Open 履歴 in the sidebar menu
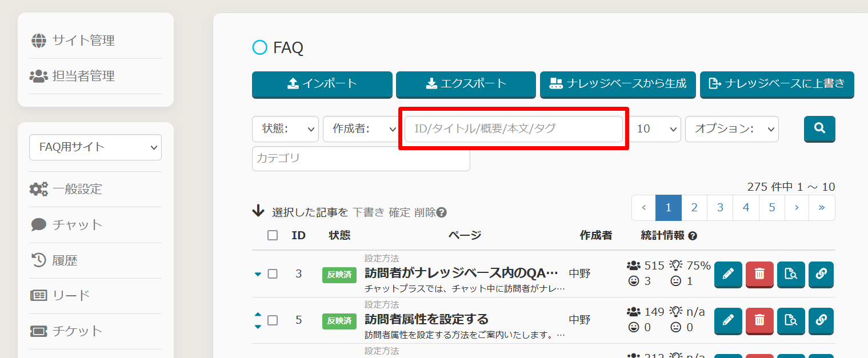868x358 pixels. [x=65, y=261]
